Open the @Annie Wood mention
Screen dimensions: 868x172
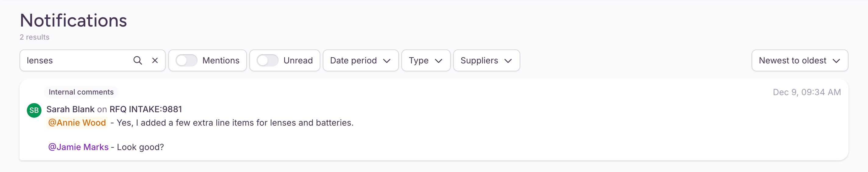click(77, 122)
